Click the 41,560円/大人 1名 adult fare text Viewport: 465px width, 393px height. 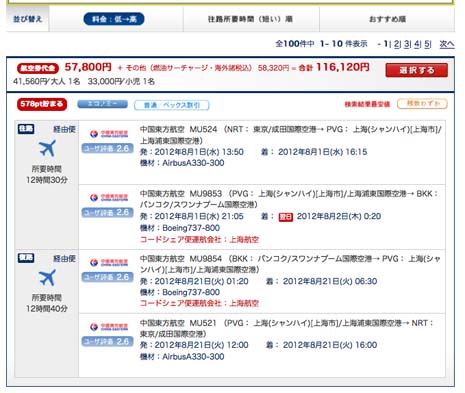pos(47,81)
